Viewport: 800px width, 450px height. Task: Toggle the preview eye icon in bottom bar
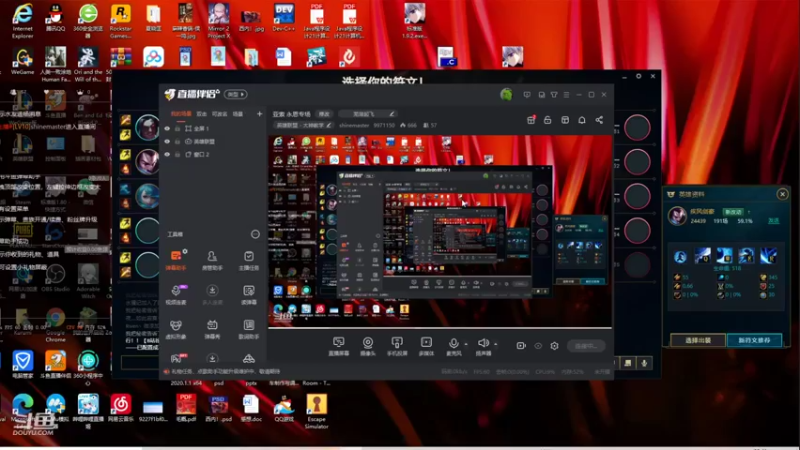click(x=538, y=345)
